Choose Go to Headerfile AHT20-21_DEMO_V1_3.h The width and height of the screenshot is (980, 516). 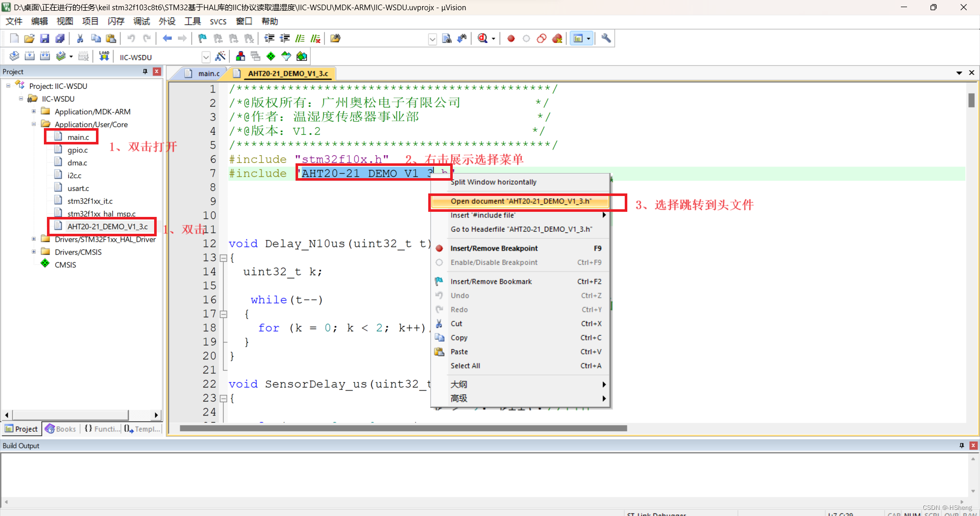[521, 229]
